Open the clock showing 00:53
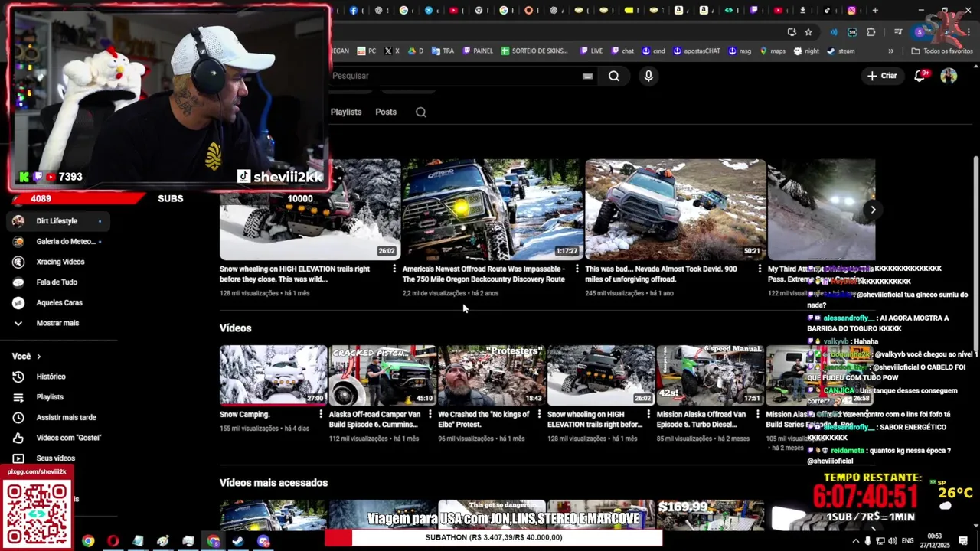 934,540
